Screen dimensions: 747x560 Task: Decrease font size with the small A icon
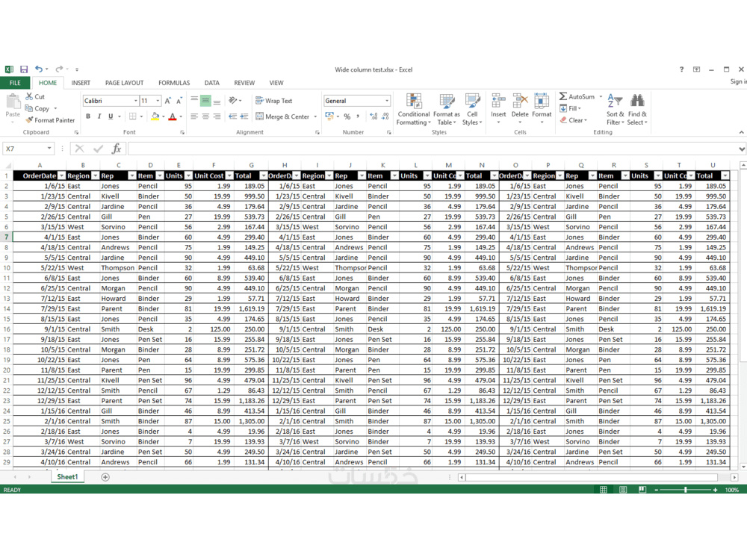[x=179, y=101]
